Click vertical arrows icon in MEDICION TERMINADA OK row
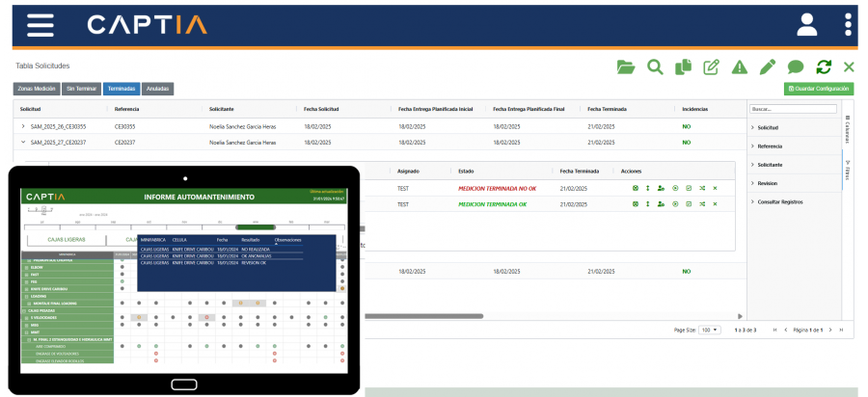Image resolution: width=868 pixels, height=397 pixels. [x=648, y=204]
